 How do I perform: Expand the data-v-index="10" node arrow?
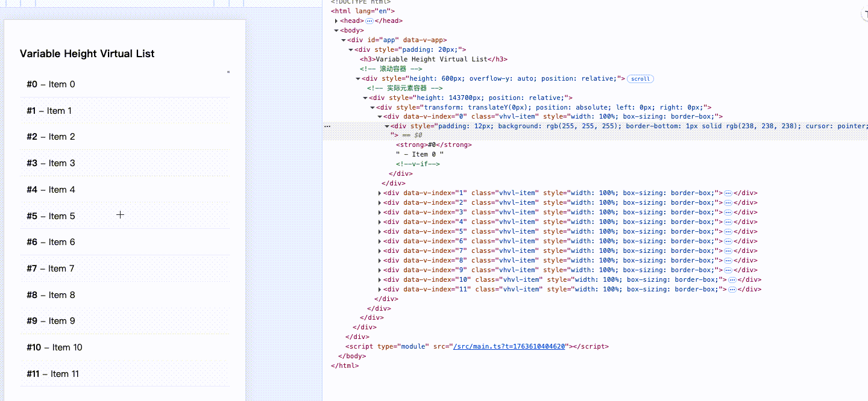tap(380, 280)
